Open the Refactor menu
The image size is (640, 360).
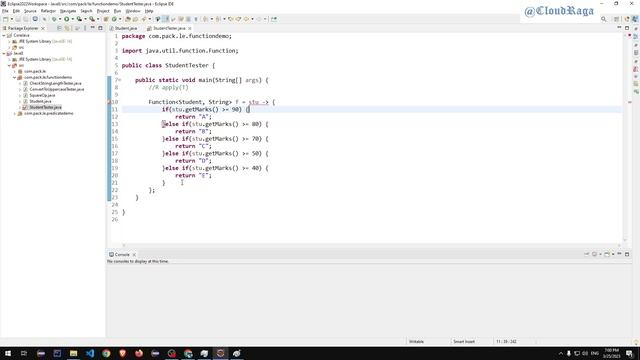(48, 11)
